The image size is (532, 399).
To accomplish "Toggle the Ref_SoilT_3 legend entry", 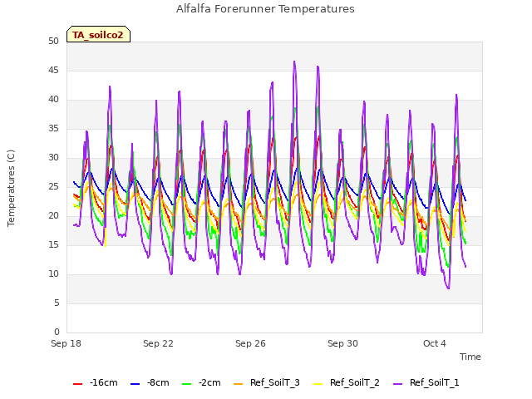I will click(x=267, y=383).
